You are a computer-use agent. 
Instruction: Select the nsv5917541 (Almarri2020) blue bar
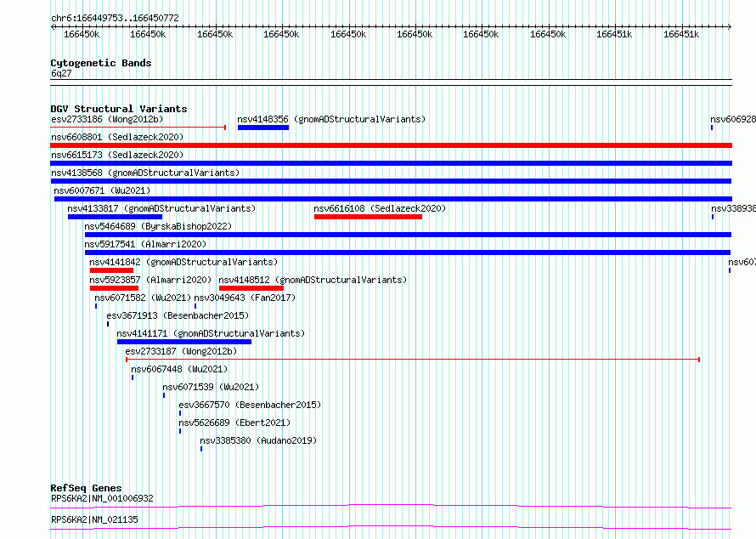408,252
